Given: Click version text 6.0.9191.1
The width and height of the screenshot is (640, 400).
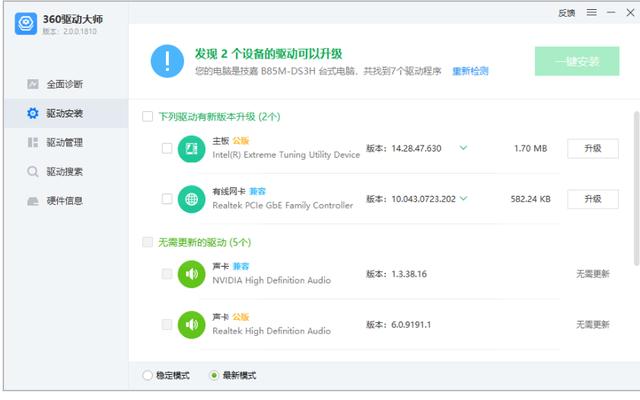Looking at the screenshot, I should [x=411, y=324].
